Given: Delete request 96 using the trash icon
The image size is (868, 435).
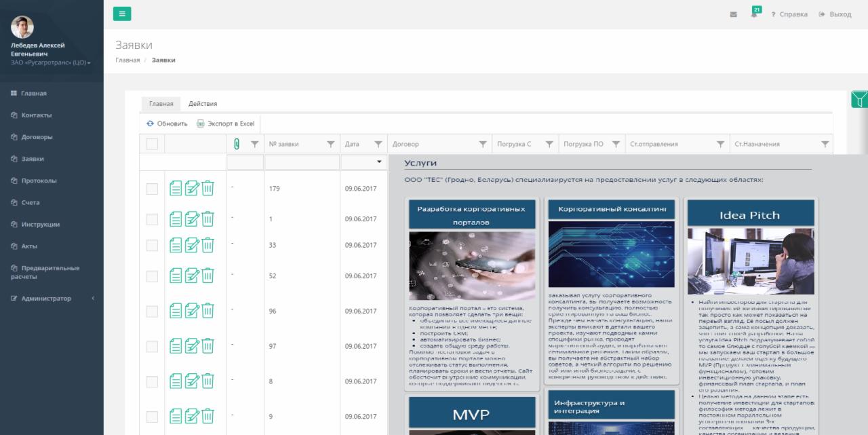Looking at the screenshot, I should tap(208, 311).
